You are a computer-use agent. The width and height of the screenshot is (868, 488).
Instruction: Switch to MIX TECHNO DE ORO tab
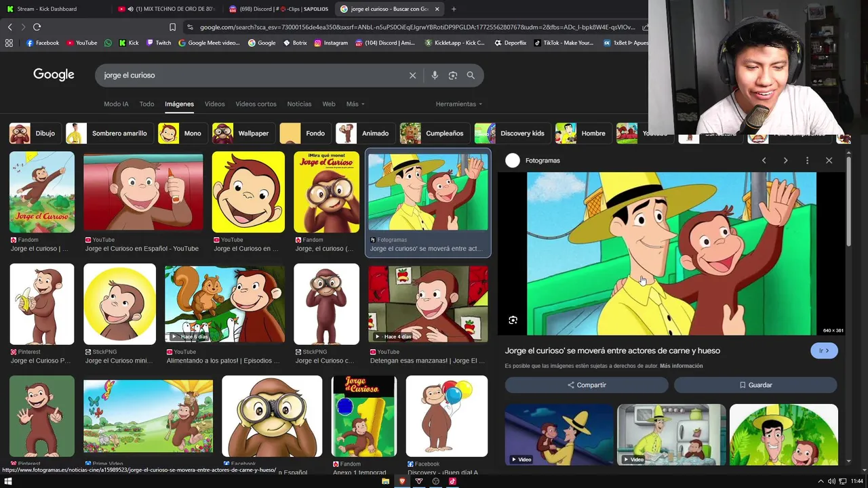pos(166,9)
